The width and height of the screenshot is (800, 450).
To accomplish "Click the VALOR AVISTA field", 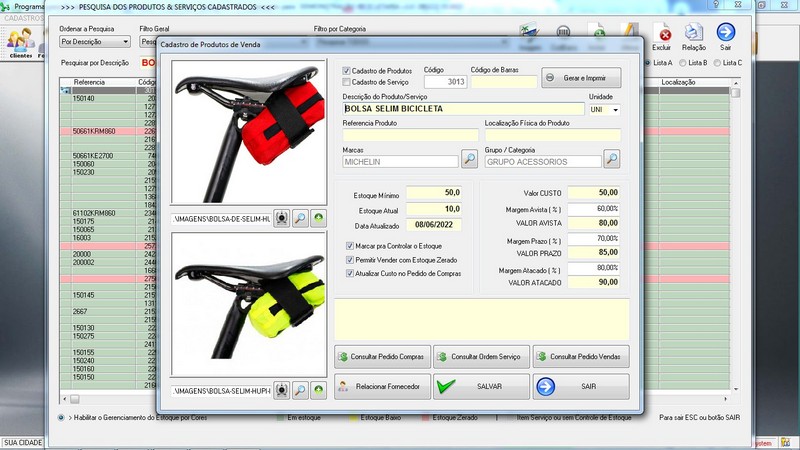I will pyautogui.click(x=594, y=223).
